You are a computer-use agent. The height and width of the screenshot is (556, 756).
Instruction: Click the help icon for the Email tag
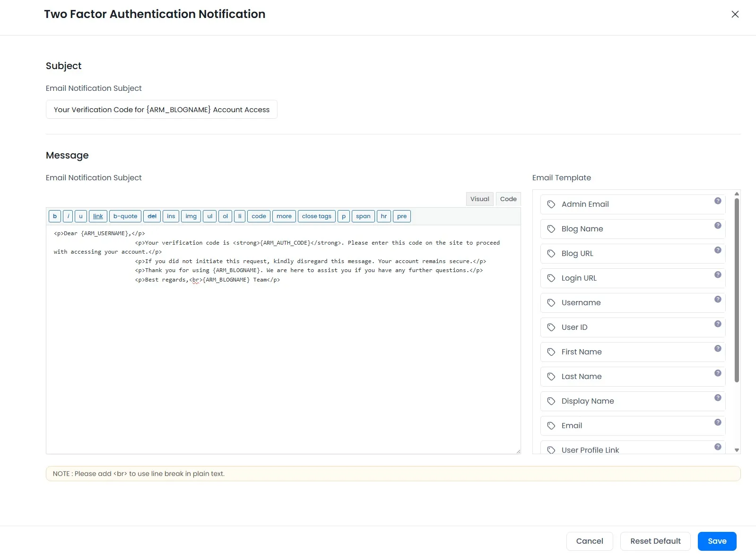click(717, 422)
